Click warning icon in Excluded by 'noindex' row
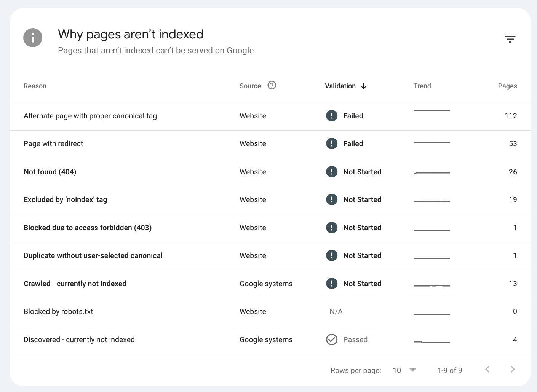 click(x=332, y=199)
